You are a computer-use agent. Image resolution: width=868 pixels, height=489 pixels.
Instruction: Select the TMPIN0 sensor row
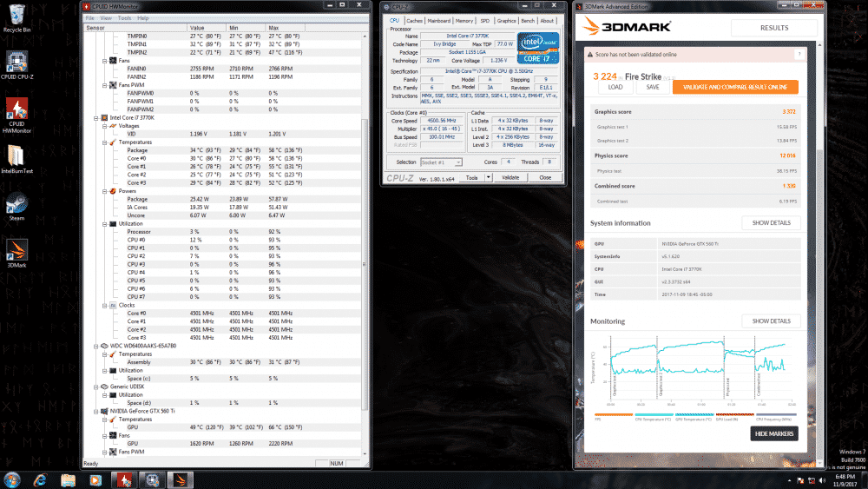click(224, 36)
